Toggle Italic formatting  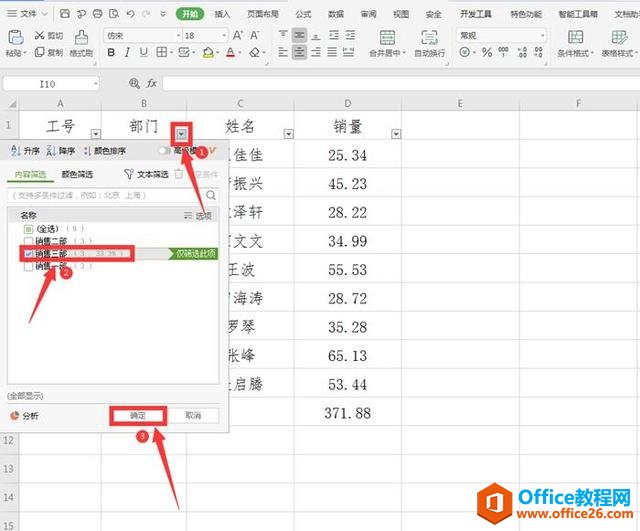click(127, 53)
